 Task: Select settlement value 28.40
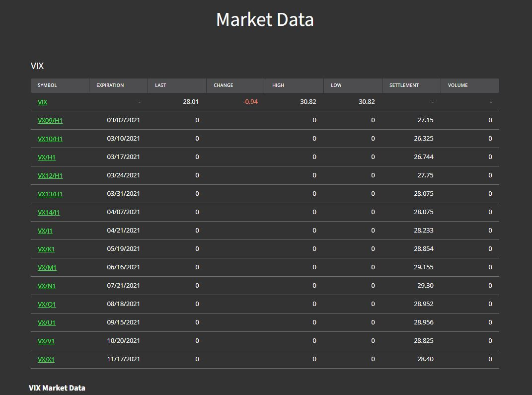(426, 359)
